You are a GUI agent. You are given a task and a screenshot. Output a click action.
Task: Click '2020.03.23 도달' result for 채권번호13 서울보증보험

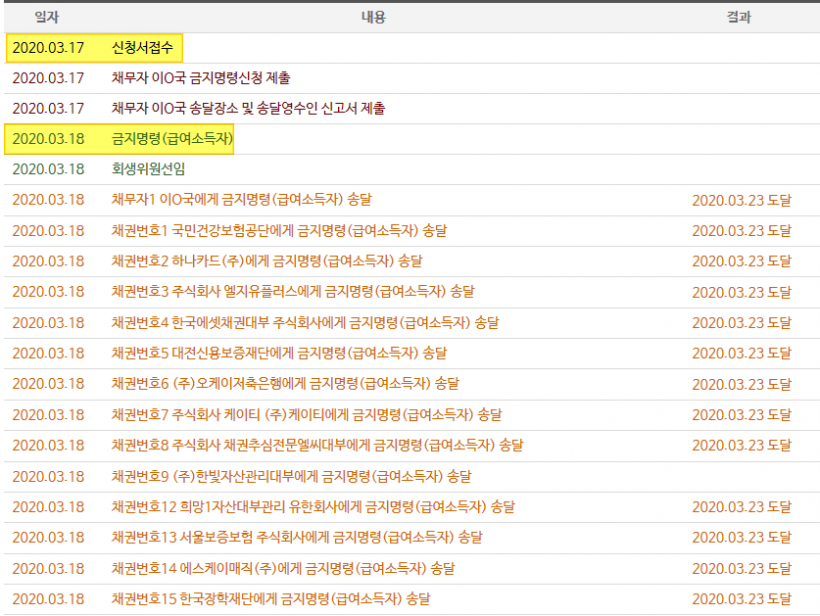pyautogui.click(x=742, y=537)
